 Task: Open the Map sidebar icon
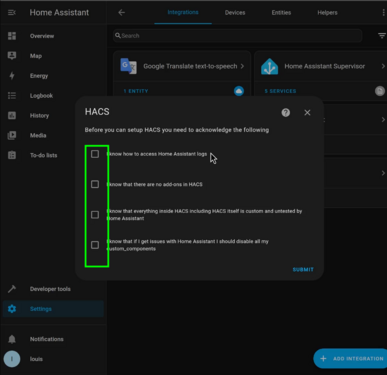12,56
